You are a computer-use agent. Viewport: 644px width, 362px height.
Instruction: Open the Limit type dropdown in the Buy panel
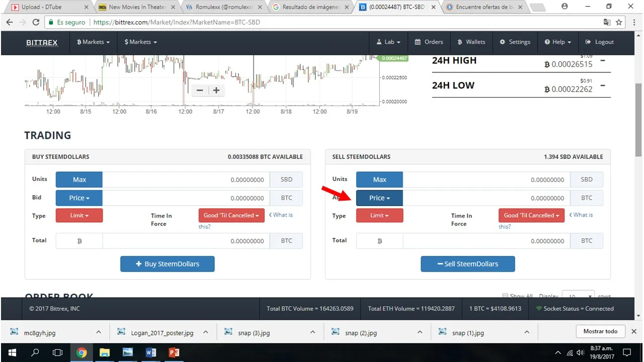79,215
